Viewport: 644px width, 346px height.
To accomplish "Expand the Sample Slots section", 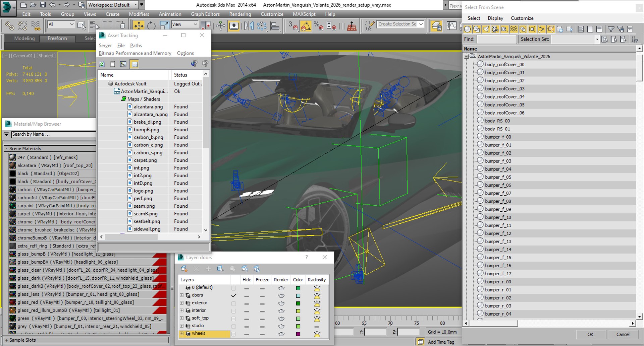I will pyautogui.click(x=6, y=340).
